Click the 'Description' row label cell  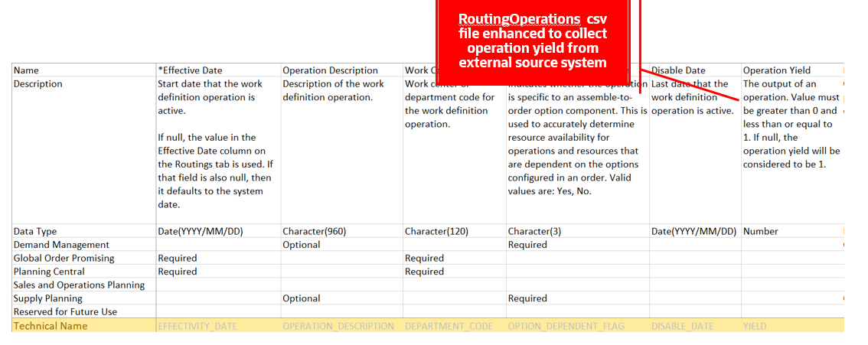click(x=84, y=151)
